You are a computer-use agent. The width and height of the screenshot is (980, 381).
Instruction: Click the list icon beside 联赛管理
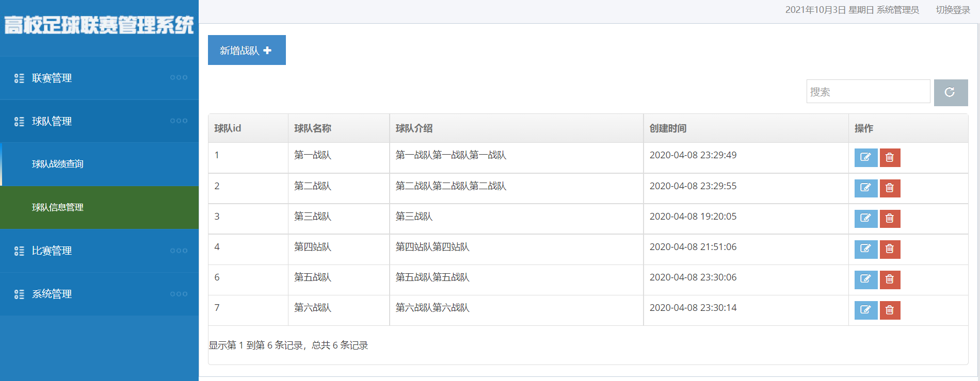coord(19,78)
